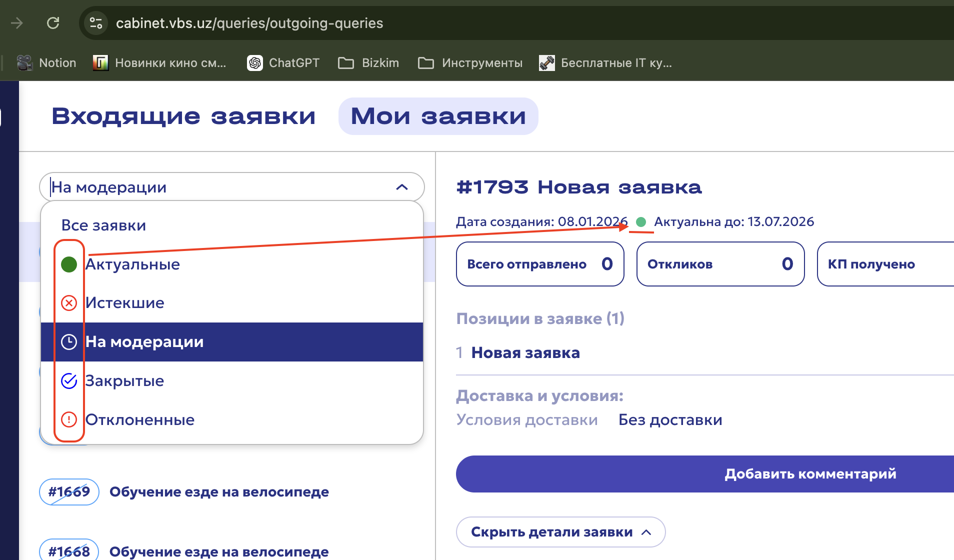Image resolution: width=954 pixels, height=560 pixels.
Task: Switch to the Входящие заявки tab
Action: pos(183,116)
